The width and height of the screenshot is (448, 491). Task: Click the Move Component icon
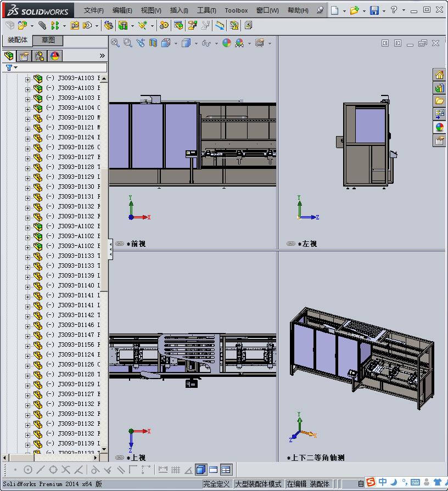[87, 25]
